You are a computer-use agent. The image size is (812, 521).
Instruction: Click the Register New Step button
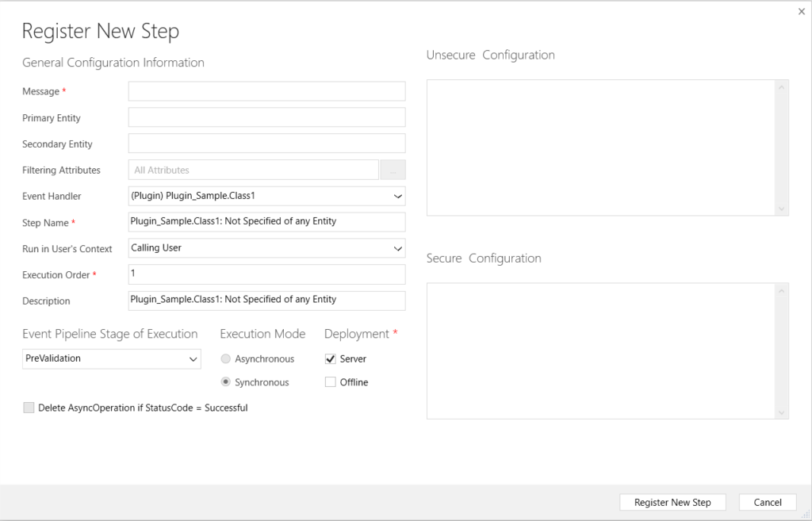(x=672, y=502)
